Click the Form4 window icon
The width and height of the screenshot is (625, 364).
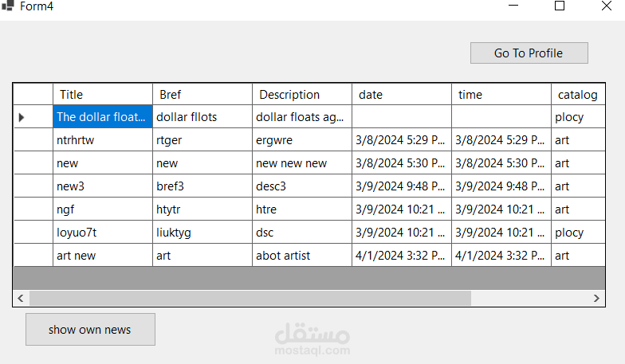8,6
